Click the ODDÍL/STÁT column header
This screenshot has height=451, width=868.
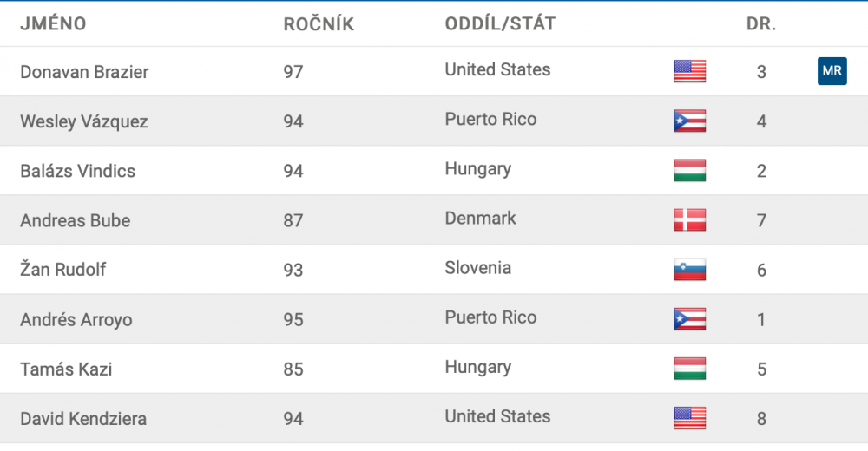500,24
